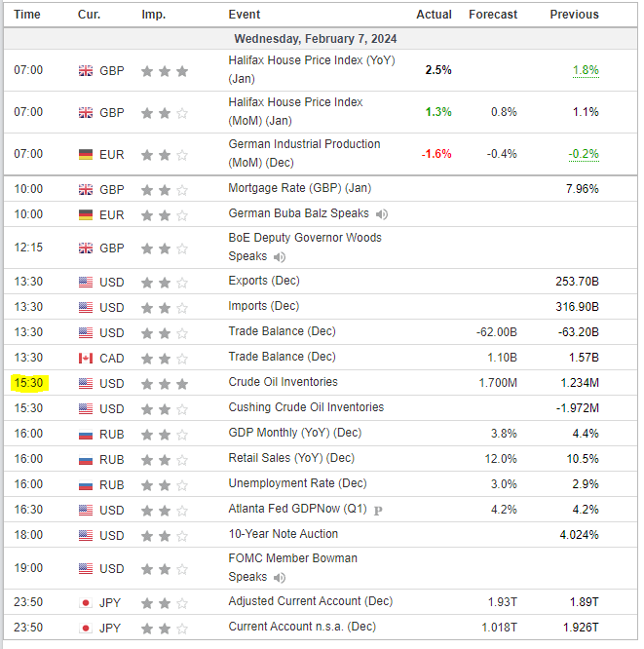
Task: Click speaker icon next to FOMC Bowman Speaks
Action: point(280,578)
